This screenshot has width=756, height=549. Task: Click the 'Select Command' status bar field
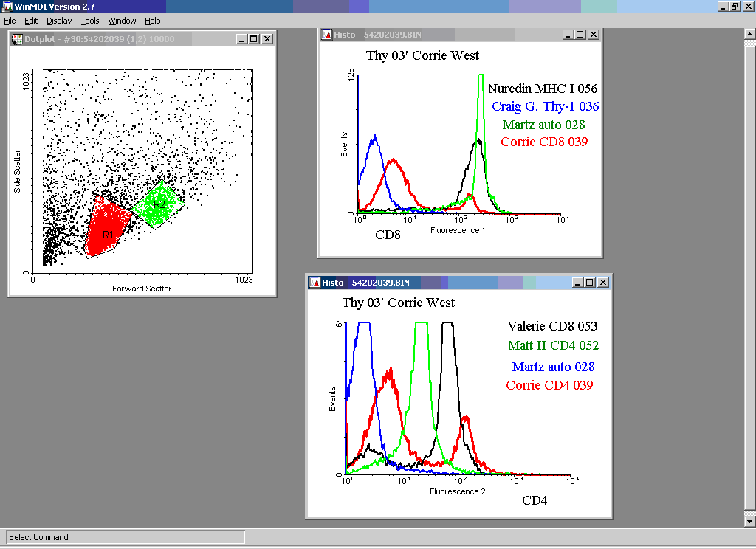[125, 537]
